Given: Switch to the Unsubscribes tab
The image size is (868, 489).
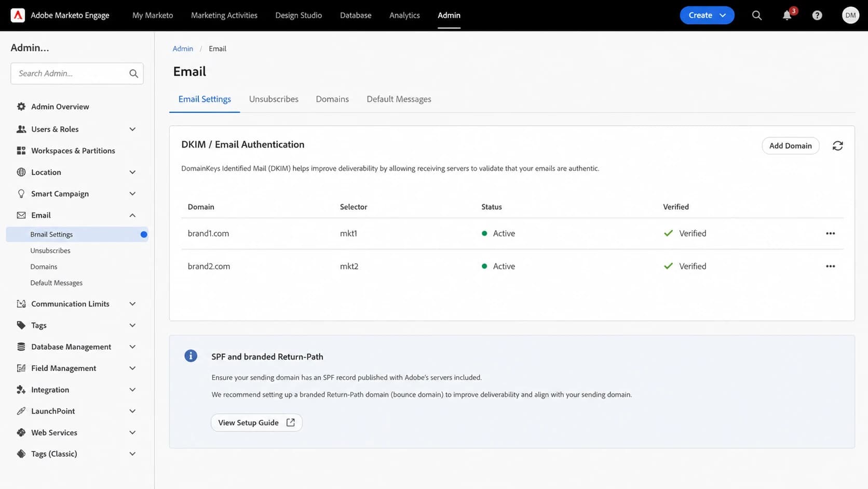Looking at the screenshot, I should (274, 99).
